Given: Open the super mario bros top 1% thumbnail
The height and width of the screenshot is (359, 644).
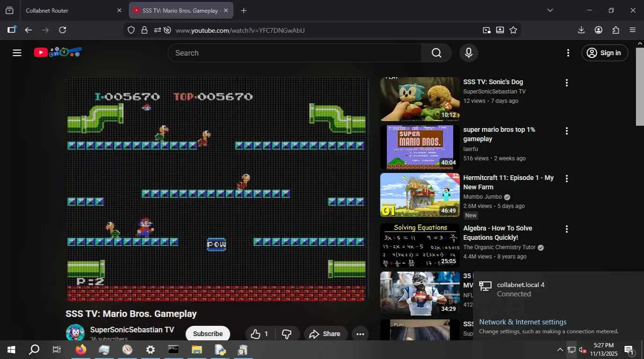Looking at the screenshot, I should point(420,147).
